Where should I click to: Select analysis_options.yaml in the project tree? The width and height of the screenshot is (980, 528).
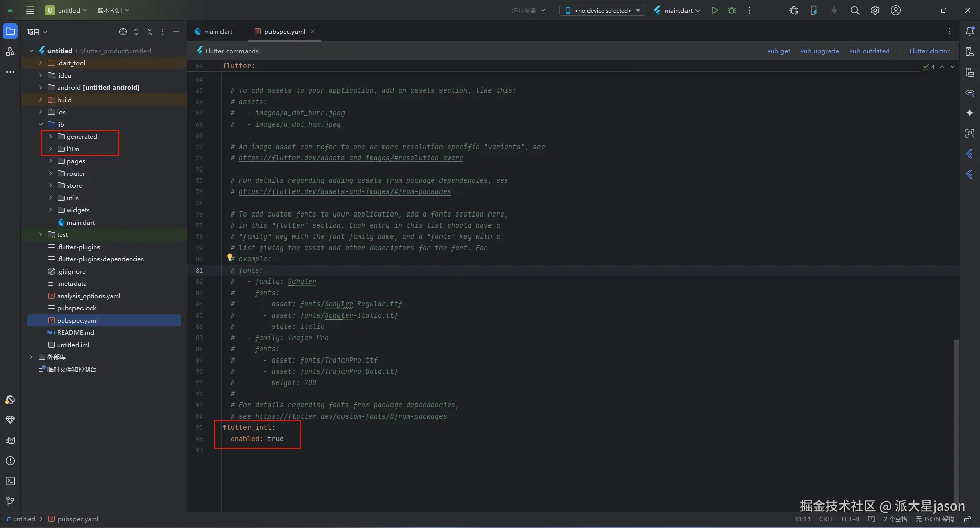pos(88,296)
